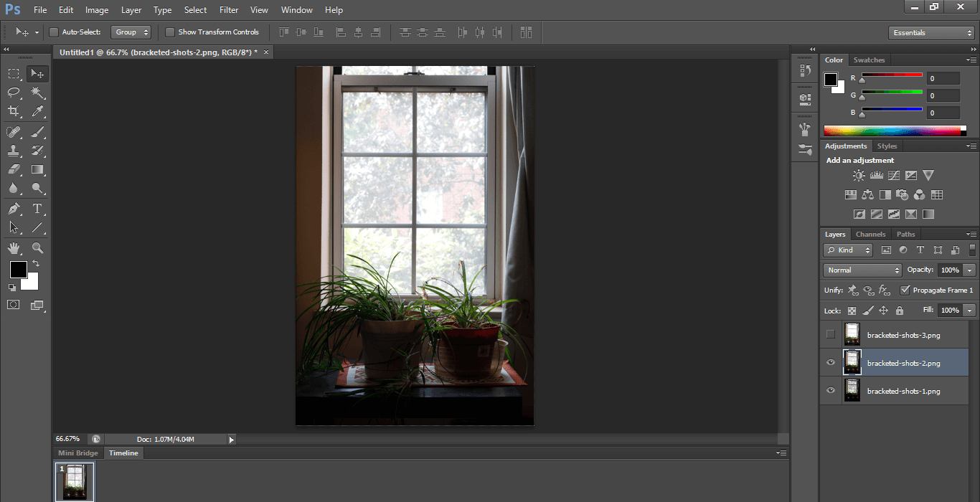980x502 pixels.
Task: Pick a color from the spectrum ramp
Action: pyautogui.click(x=895, y=131)
